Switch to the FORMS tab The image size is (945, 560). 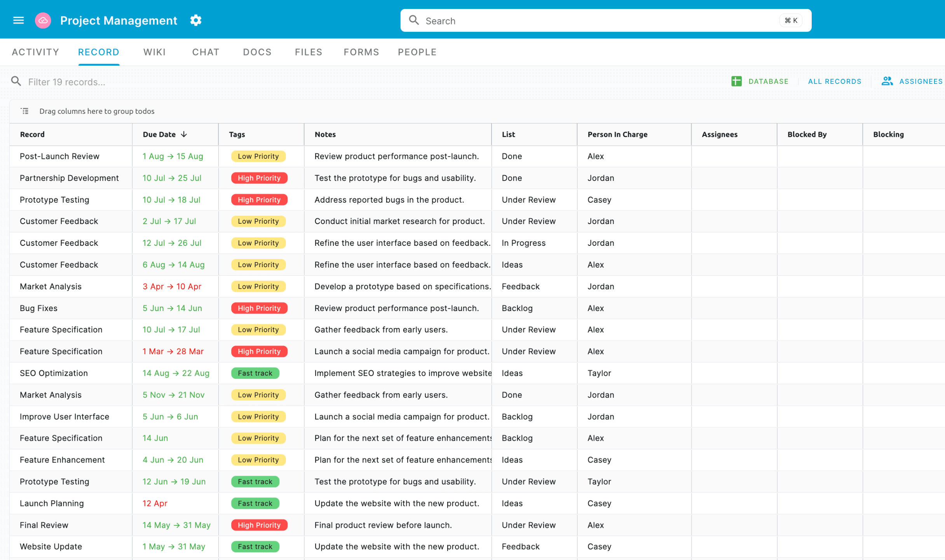click(x=361, y=51)
